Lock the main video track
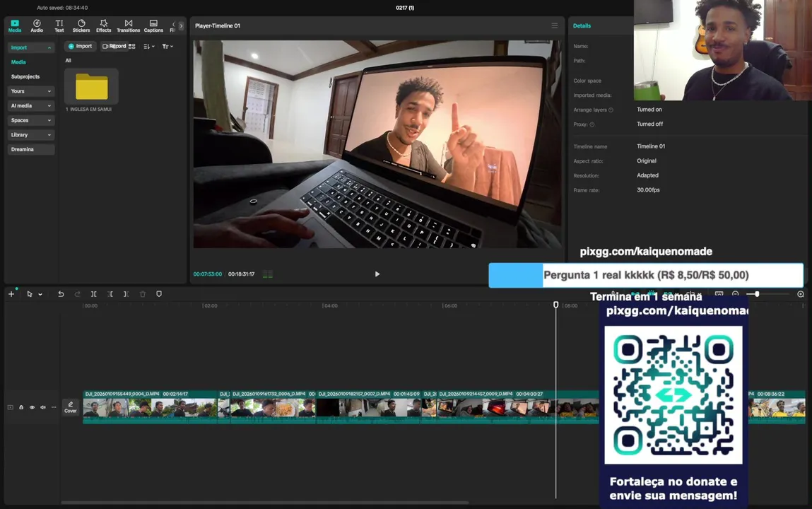 coord(21,407)
